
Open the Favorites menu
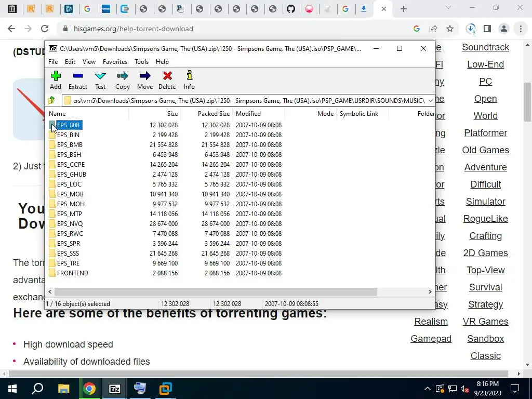115,62
